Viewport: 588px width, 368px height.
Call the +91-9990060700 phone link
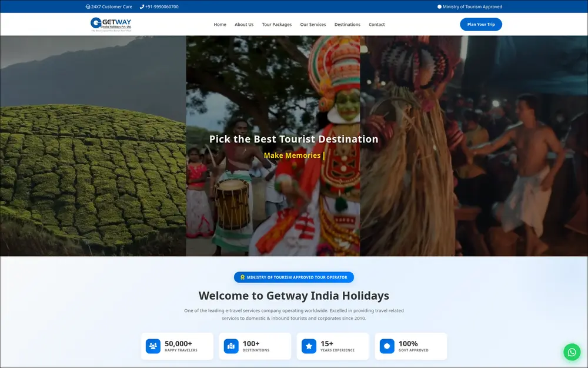point(162,6)
